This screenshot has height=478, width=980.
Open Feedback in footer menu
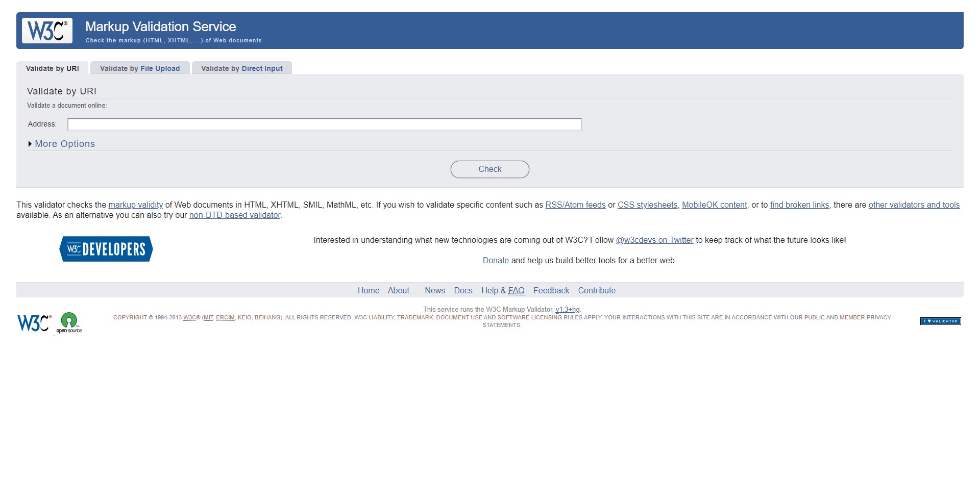[551, 291]
